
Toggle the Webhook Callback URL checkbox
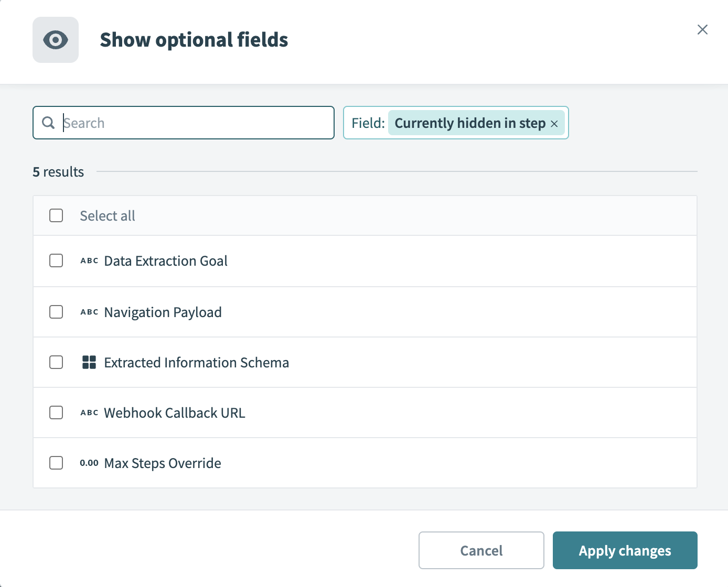(x=56, y=412)
